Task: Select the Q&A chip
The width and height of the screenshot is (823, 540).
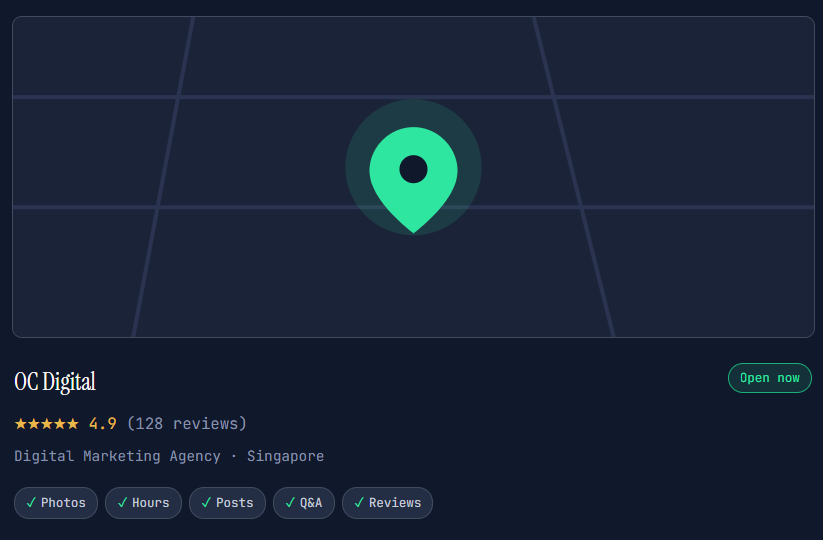Action: 304,503
